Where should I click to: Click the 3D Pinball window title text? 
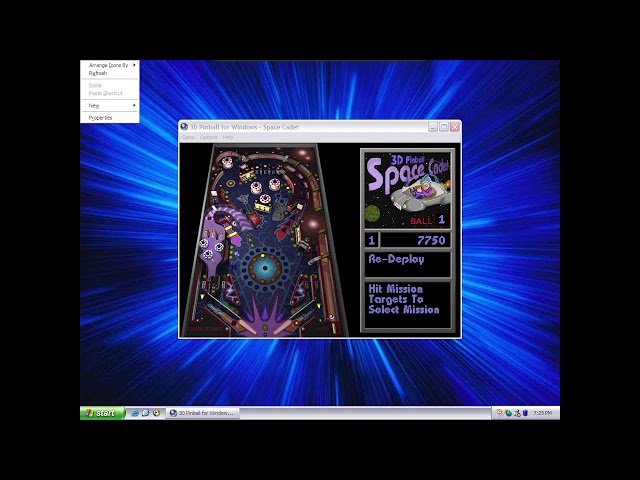pos(244,127)
